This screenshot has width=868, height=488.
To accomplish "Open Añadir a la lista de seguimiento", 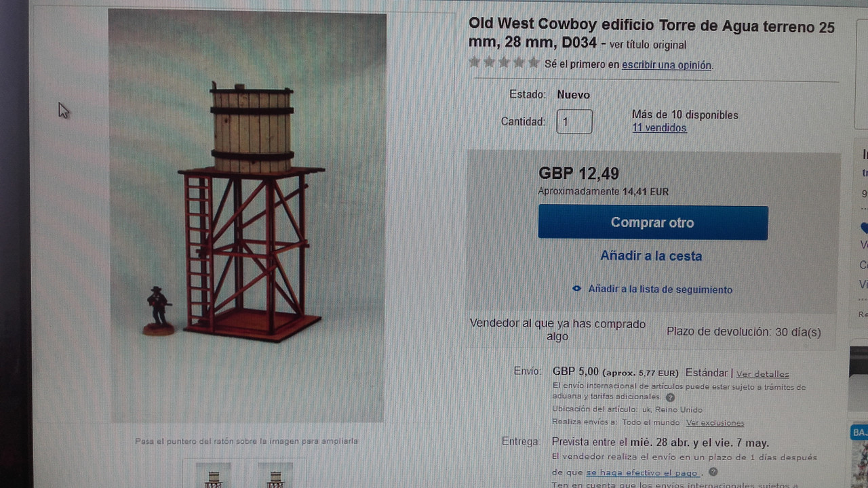I will point(660,289).
